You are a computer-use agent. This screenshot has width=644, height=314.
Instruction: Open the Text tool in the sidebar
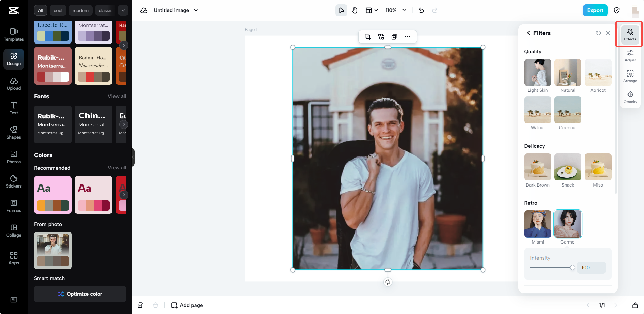tap(13, 108)
